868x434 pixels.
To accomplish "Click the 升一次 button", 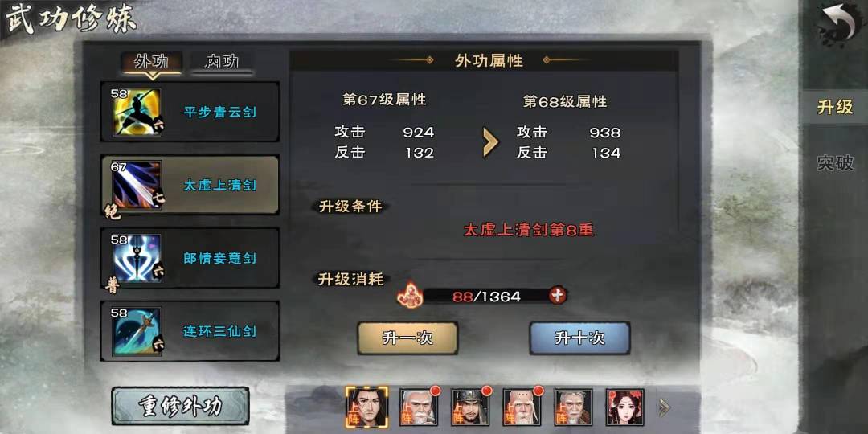I will pos(407,338).
